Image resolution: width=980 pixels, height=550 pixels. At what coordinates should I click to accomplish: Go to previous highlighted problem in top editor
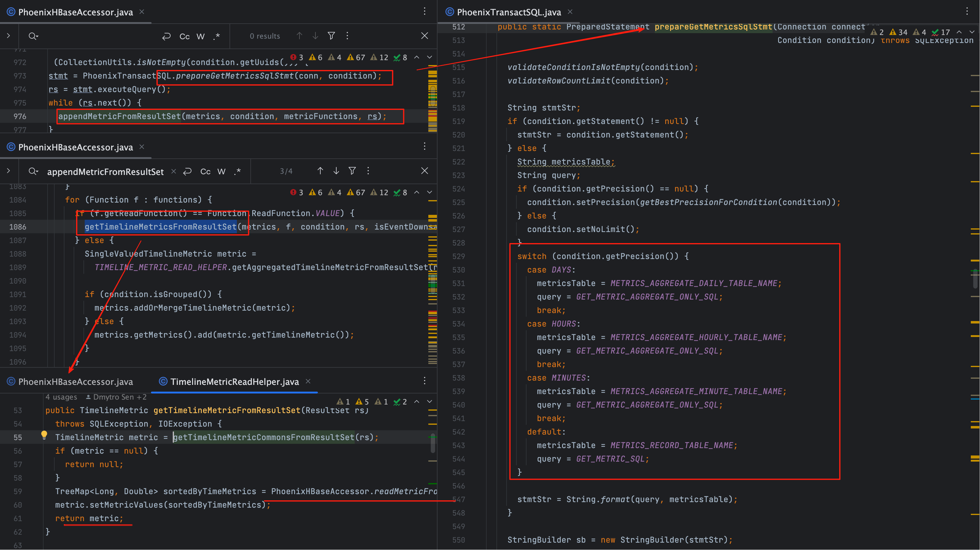(417, 57)
